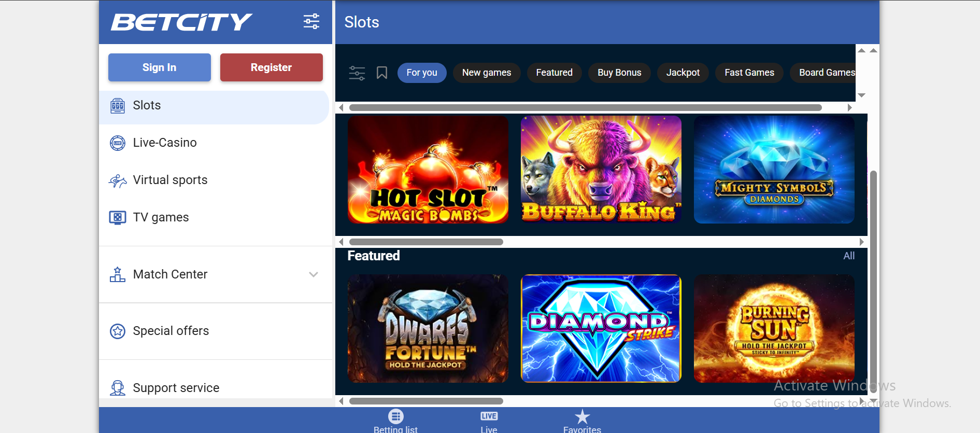
Task: Open Diamond Strike game thumbnail
Action: tap(601, 329)
